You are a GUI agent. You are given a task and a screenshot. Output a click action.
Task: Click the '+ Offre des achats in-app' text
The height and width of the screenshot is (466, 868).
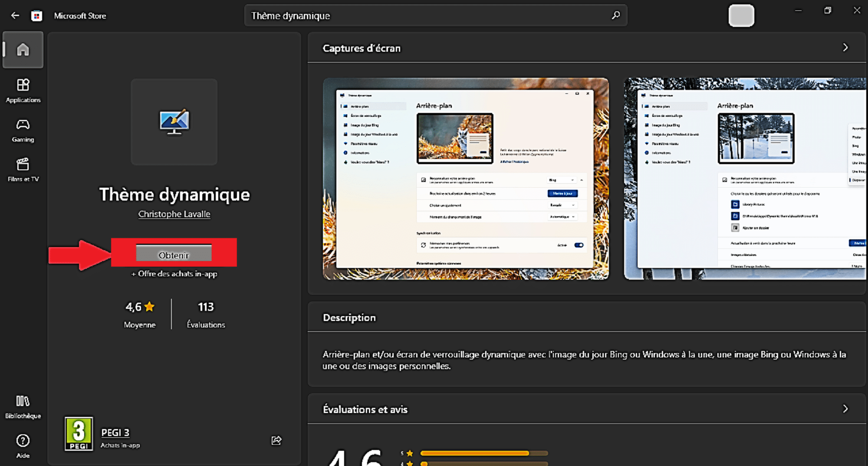click(x=174, y=274)
